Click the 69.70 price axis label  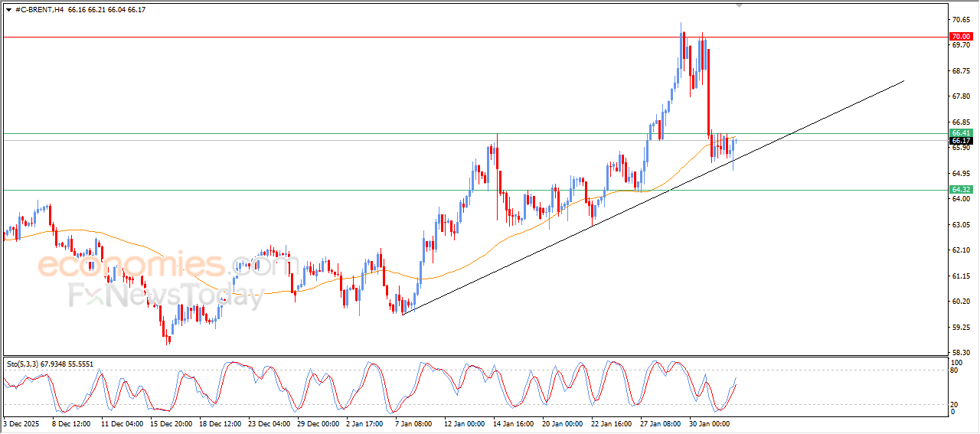961,45
